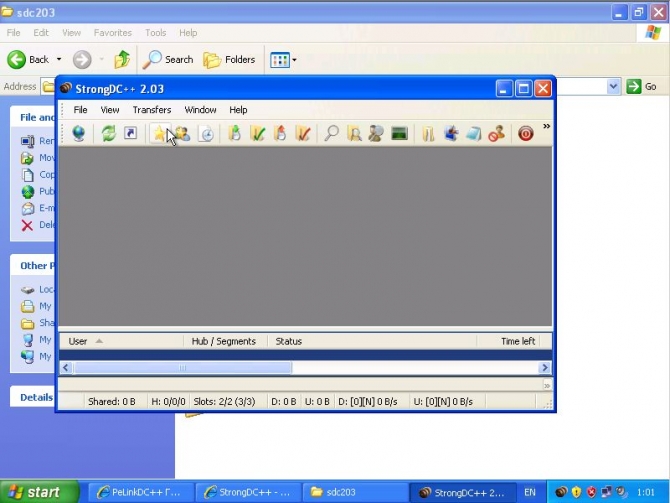Open Favorites menu in sdc203 Explorer
Image resolution: width=670 pixels, height=503 pixels.
113,33
